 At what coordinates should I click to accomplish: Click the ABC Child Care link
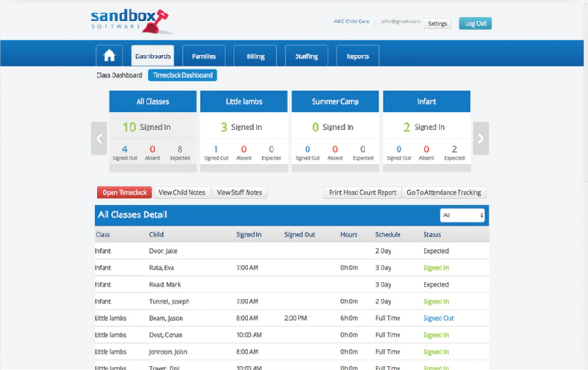(351, 21)
